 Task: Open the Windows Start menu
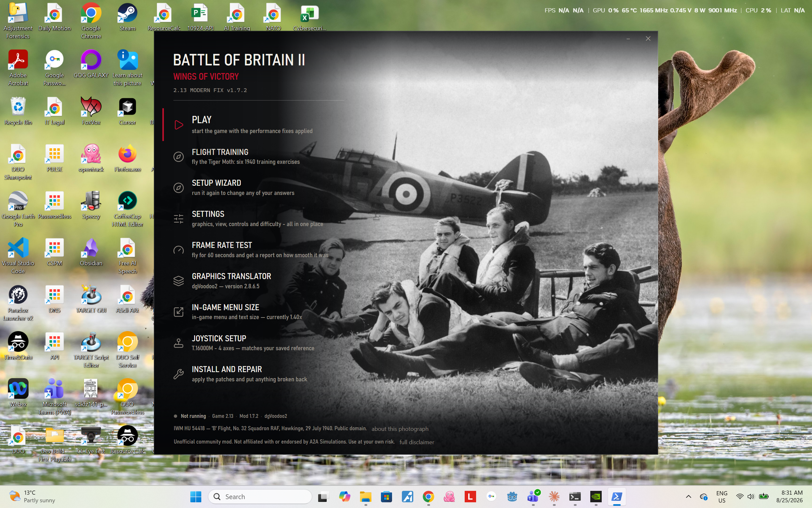tap(196, 497)
